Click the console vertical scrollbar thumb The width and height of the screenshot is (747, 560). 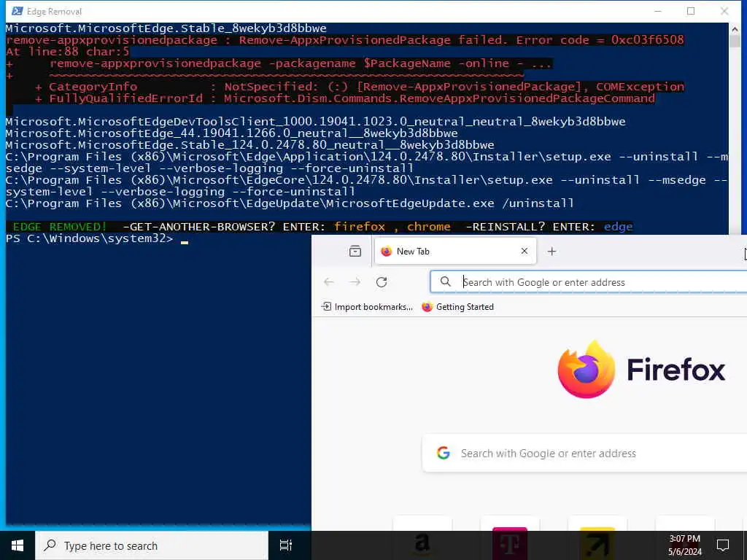click(735, 41)
